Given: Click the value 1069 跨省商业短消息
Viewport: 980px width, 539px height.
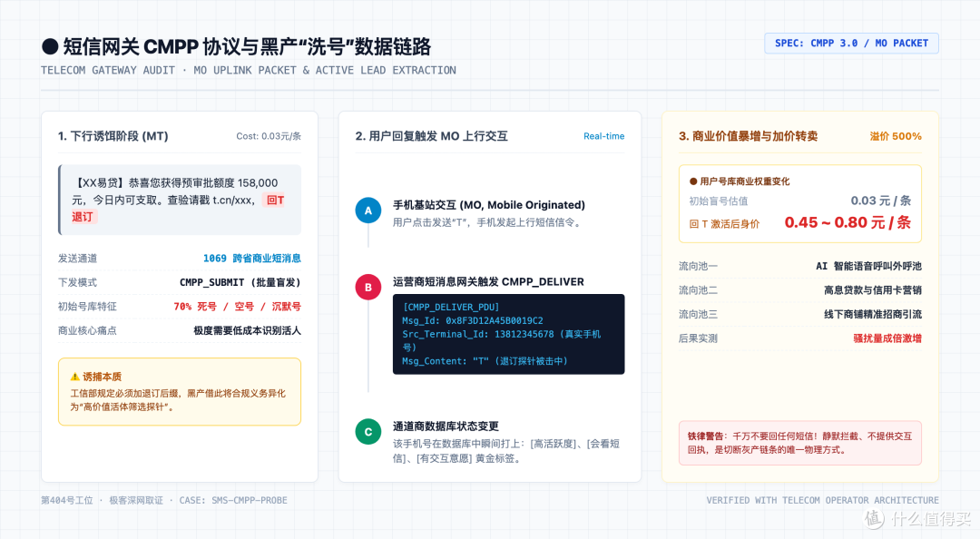Looking at the screenshot, I should [252, 259].
